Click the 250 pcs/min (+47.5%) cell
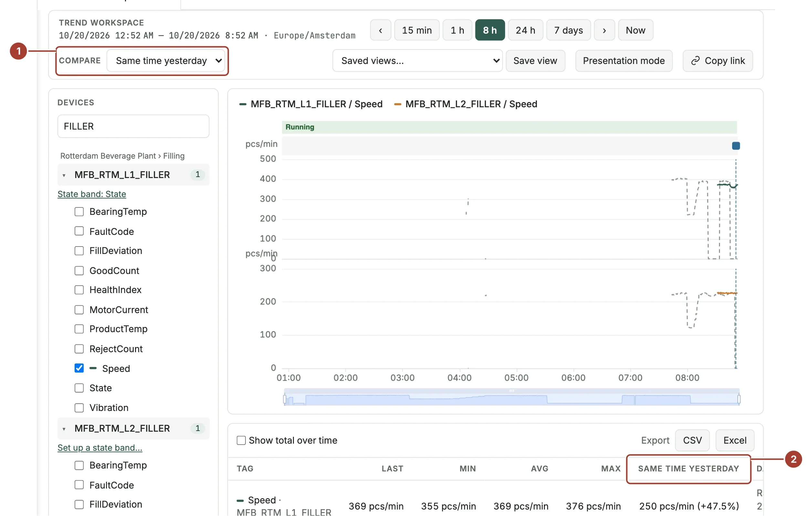This screenshot has height=516, width=812. point(689,506)
